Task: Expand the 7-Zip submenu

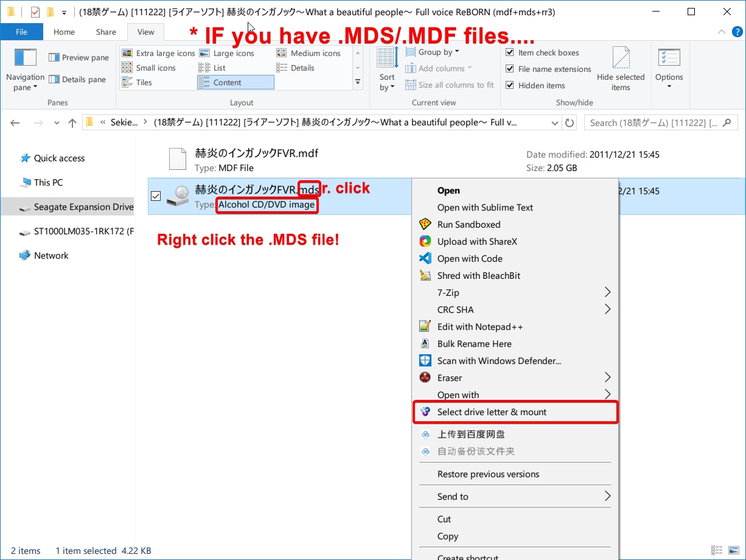Action: pos(607,293)
